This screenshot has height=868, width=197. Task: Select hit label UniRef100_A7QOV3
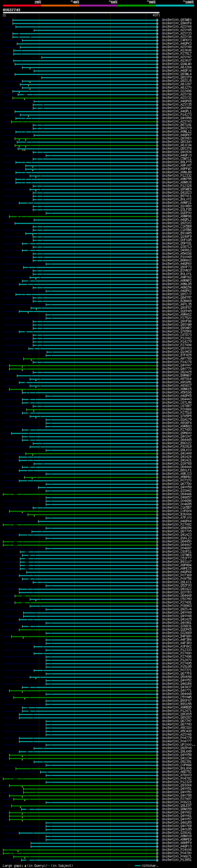pyautogui.click(x=177, y=775)
